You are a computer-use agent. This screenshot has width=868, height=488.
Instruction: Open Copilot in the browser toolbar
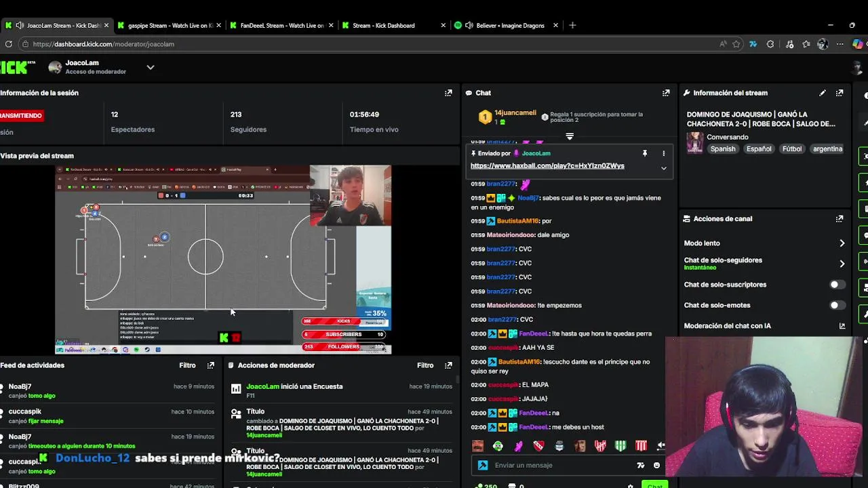click(x=858, y=44)
